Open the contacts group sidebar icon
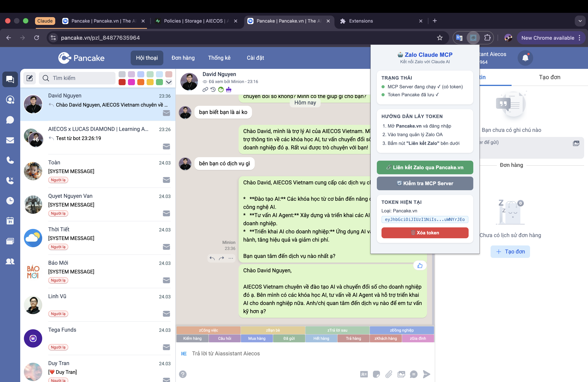 pyautogui.click(x=10, y=261)
